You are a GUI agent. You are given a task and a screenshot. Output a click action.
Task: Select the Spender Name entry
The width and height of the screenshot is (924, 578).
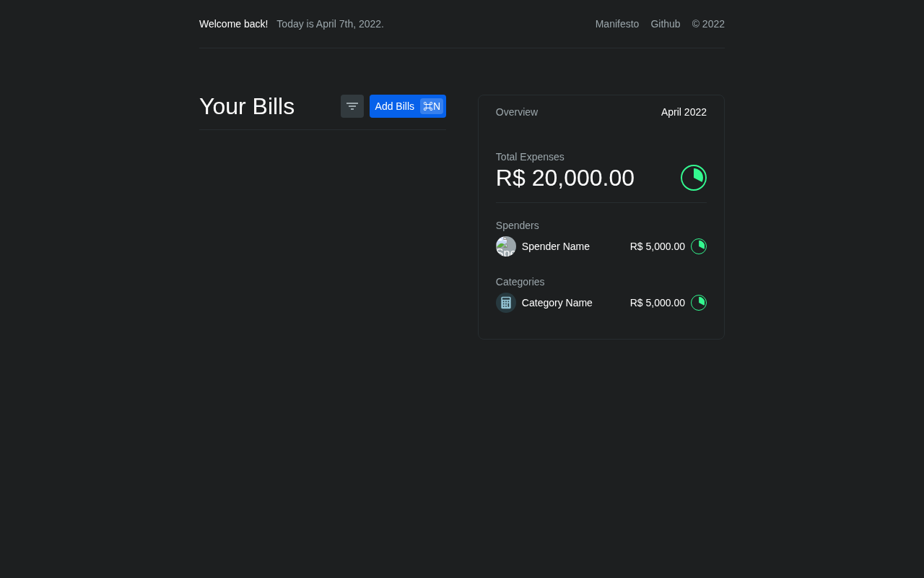tap(556, 246)
